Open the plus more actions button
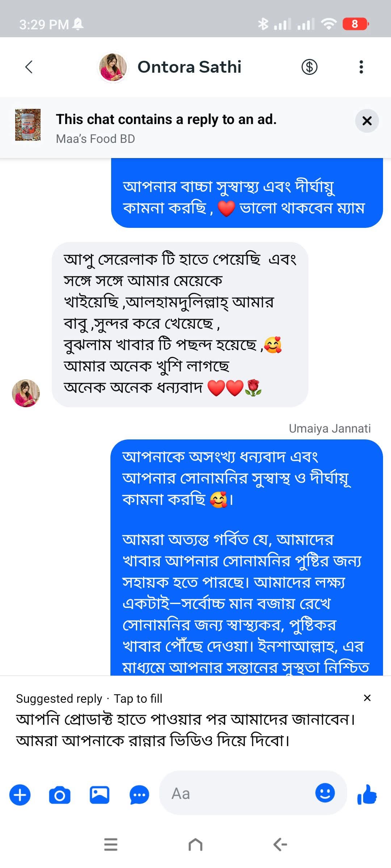391x868 pixels. 20,795
